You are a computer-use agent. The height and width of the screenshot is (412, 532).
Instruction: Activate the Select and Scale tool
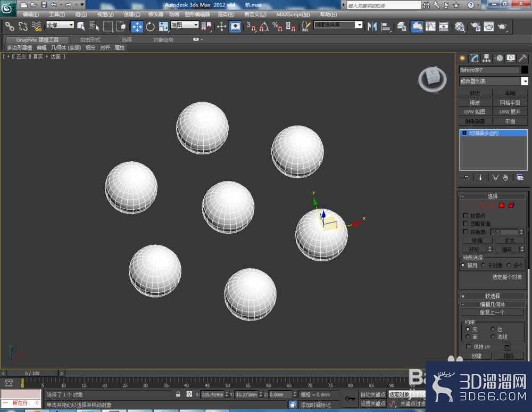(163, 26)
